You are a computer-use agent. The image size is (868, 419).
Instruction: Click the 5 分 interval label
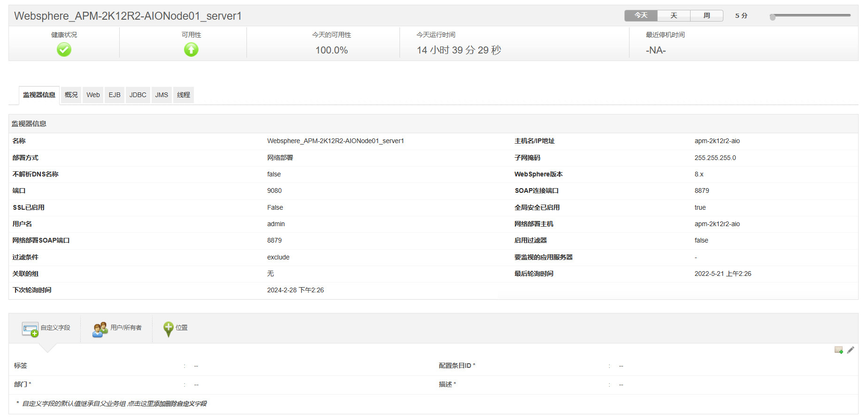tap(741, 15)
